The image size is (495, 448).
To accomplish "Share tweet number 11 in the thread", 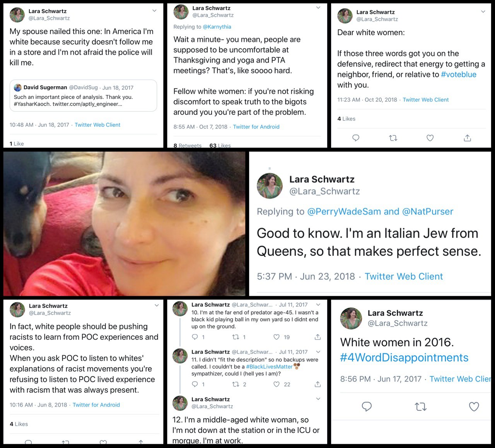I will (x=317, y=384).
